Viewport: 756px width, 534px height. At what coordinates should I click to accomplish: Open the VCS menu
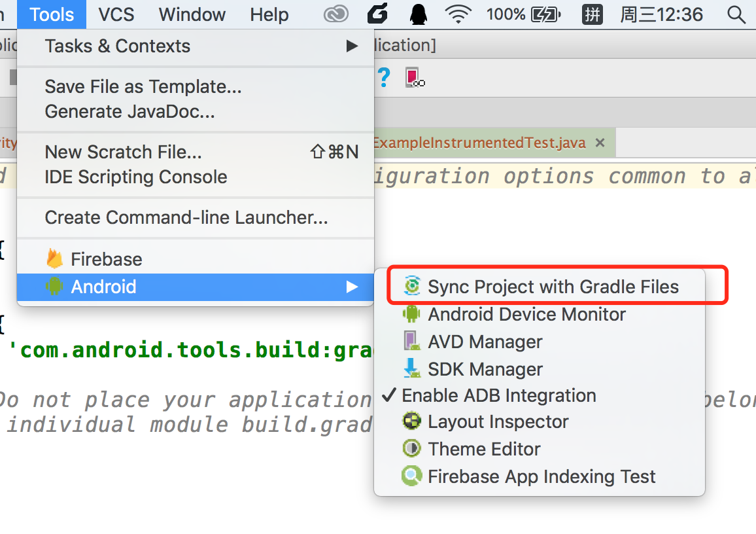(116, 14)
